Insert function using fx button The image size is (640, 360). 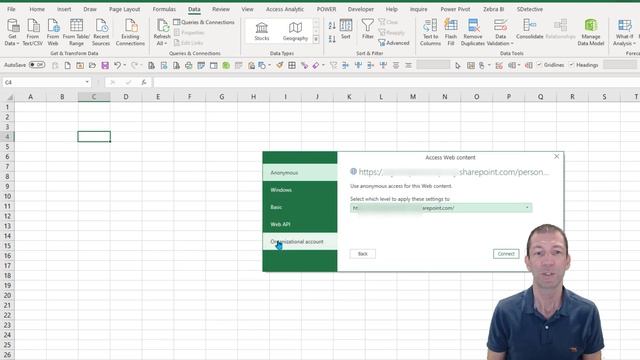[144, 82]
